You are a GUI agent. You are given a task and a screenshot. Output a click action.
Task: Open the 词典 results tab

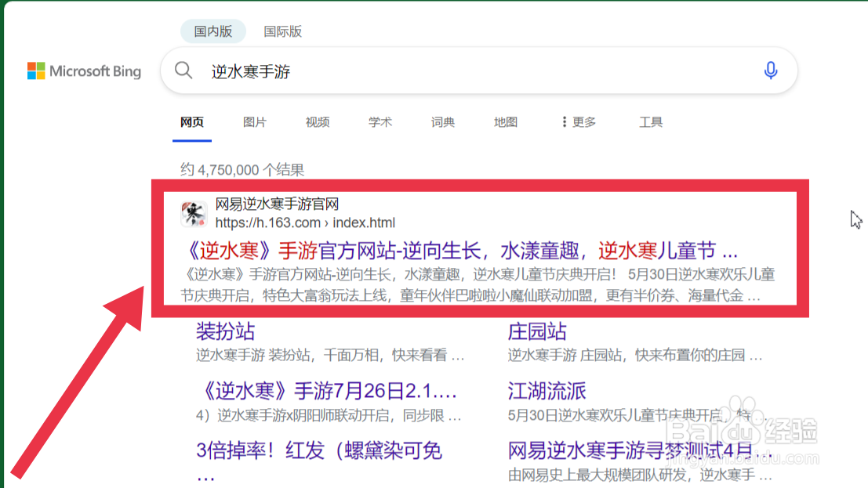[x=443, y=121]
